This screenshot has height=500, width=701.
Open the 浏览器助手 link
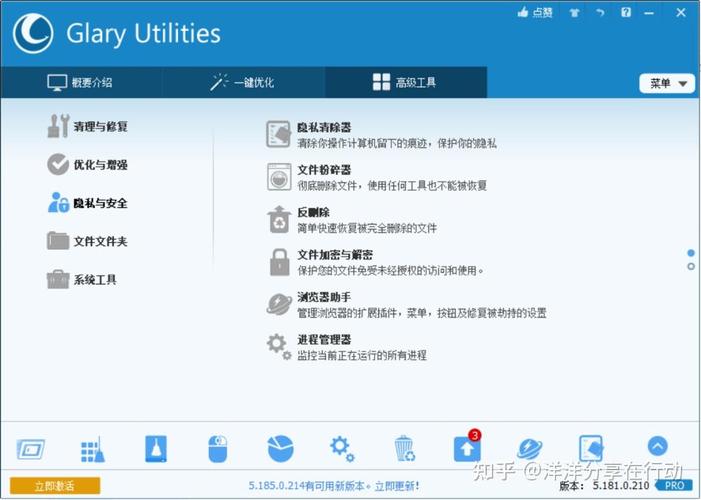(x=324, y=297)
